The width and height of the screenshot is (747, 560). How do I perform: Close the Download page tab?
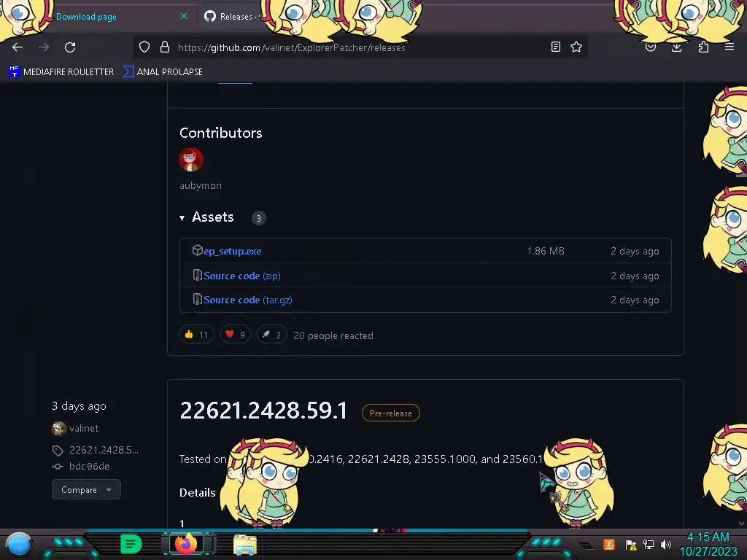click(183, 16)
